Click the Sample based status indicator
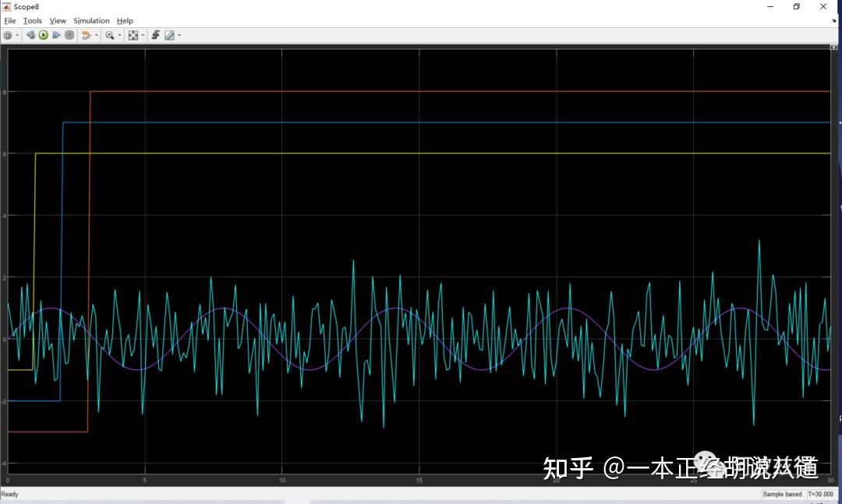The height and width of the screenshot is (504, 842). click(782, 494)
